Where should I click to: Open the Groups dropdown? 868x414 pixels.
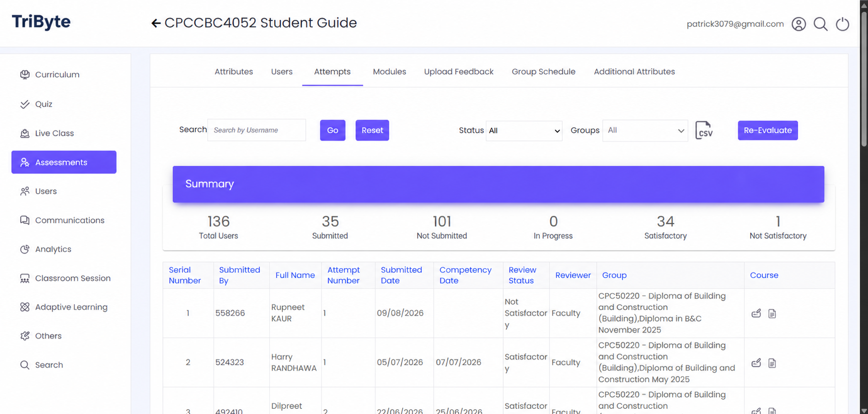(645, 131)
